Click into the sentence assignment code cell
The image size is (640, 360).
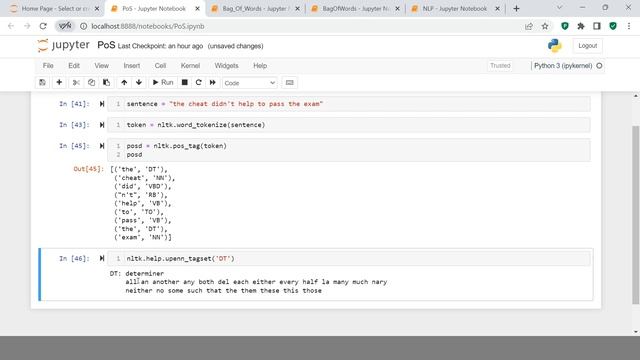point(349,104)
